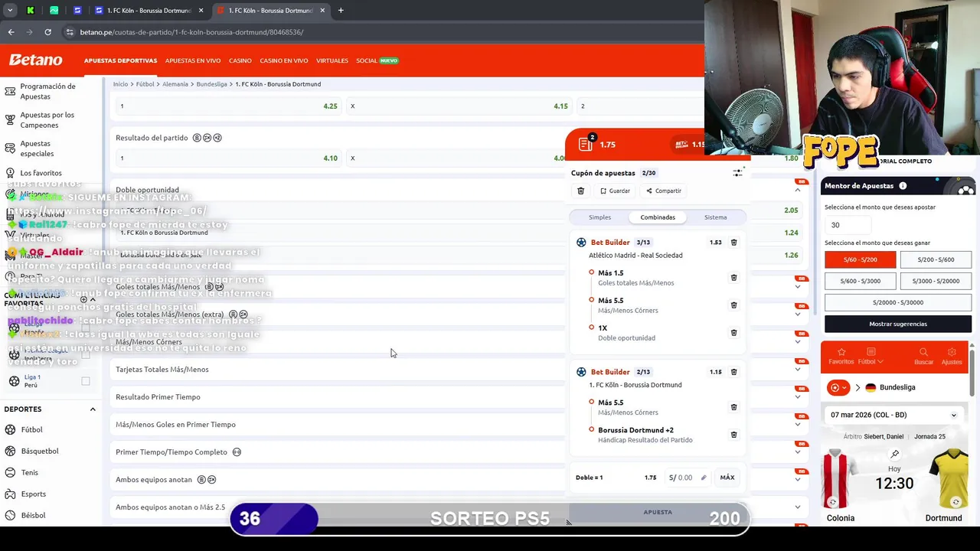Click the Compartir button

(x=664, y=191)
